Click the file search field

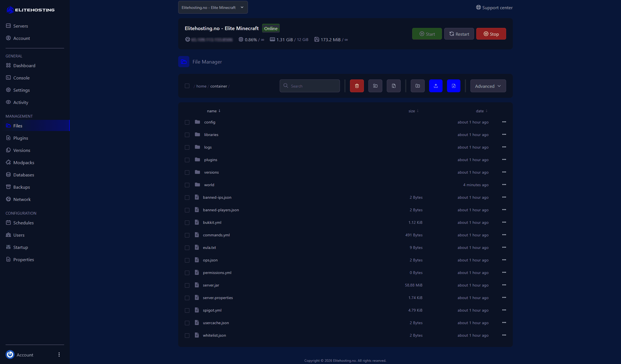pyautogui.click(x=310, y=86)
